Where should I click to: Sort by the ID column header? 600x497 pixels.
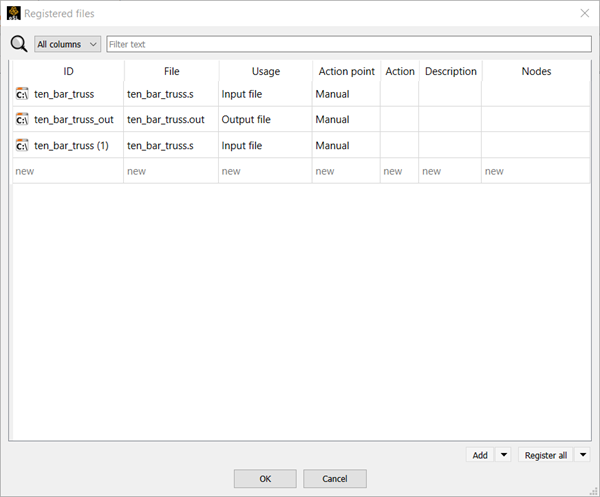click(x=68, y=71)
